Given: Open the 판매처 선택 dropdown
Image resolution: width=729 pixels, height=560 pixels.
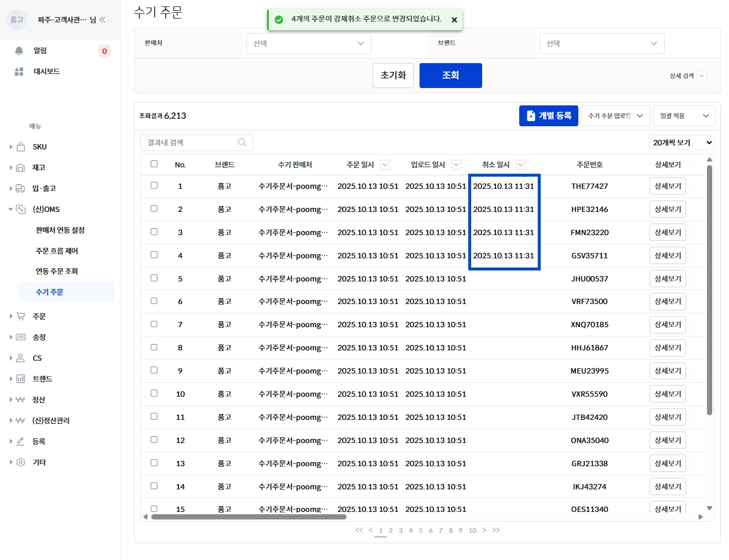Looking at the screenshot, I should click(x=309, y=43).
